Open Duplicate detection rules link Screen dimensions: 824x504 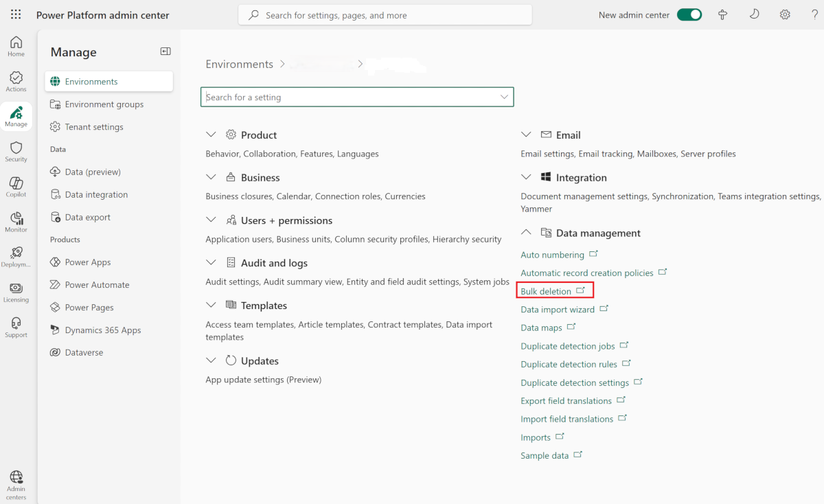(569, 364)
